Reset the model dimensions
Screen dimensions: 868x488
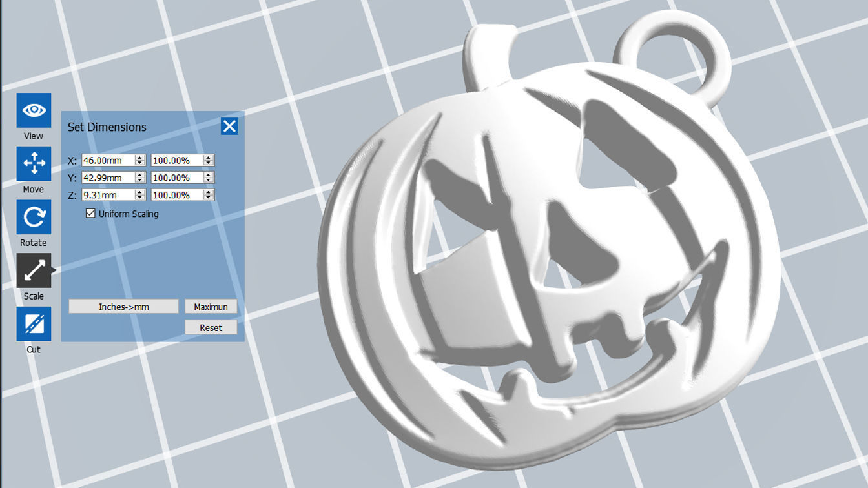[211, 327]
